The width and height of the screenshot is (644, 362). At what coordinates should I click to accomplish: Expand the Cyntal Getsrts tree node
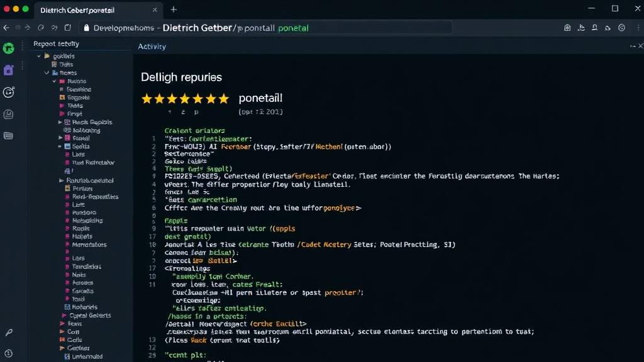tap(64, 315)
